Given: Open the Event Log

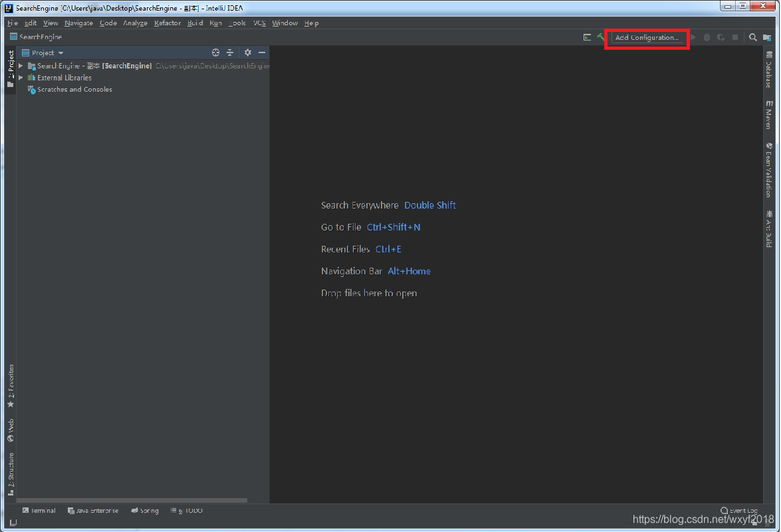Looking at the screenshot, I should pyautogui.click(x=739, y=511).
